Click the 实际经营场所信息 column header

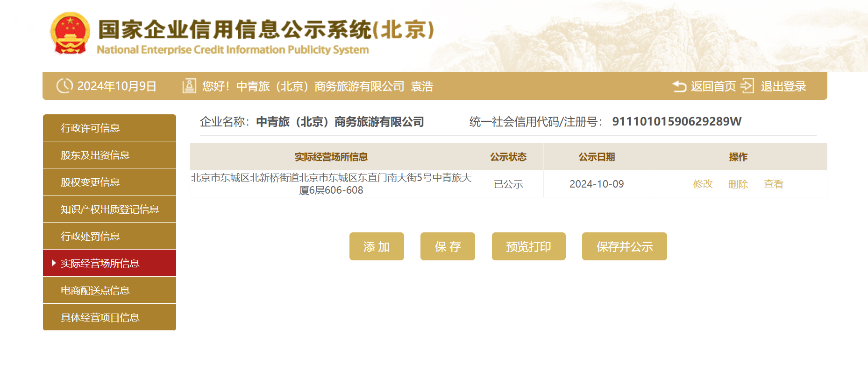click(331, 157)
